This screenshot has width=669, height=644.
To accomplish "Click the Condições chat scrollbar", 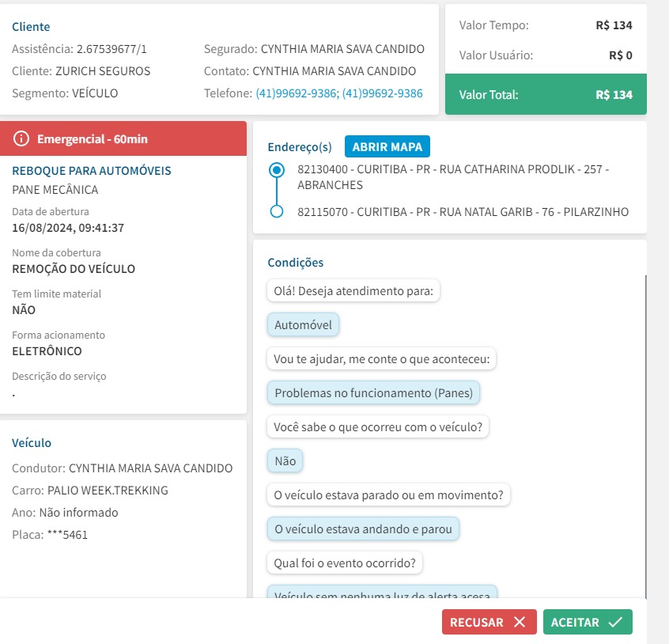I will click(645, 435).
